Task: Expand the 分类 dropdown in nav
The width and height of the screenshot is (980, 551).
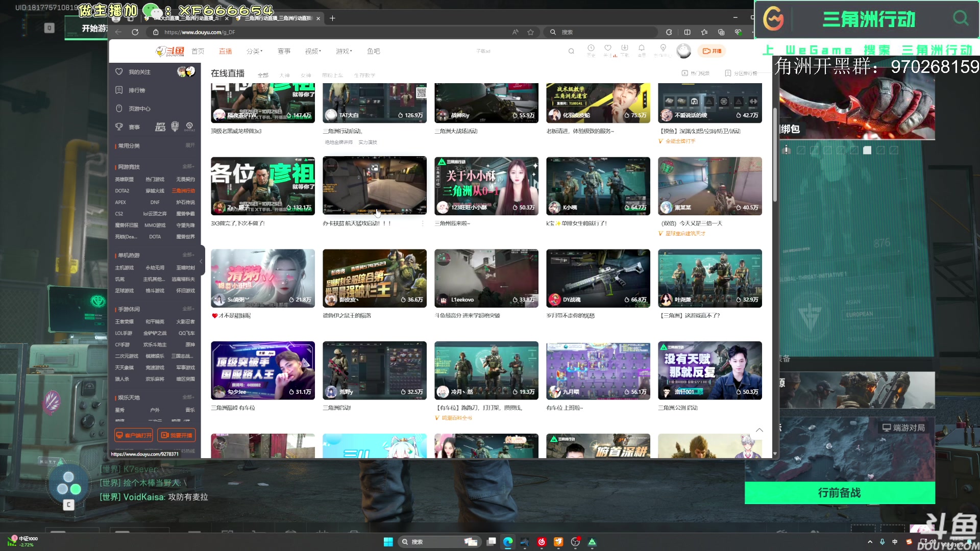Action: tap(254, 51)
